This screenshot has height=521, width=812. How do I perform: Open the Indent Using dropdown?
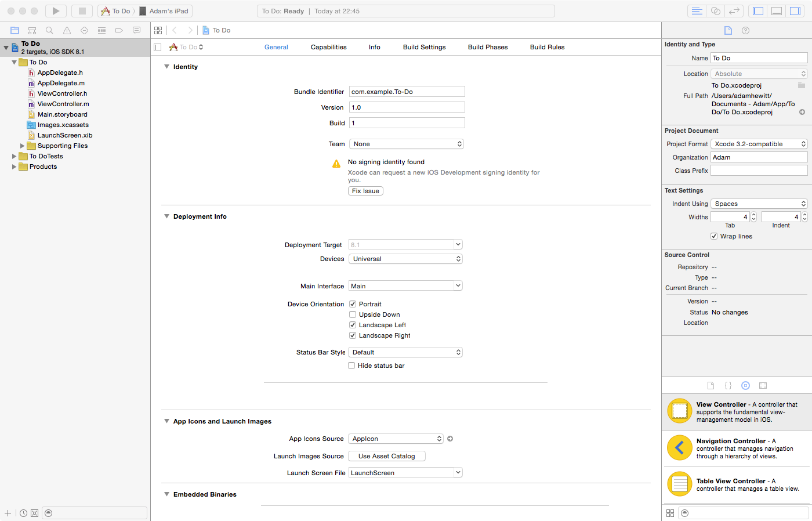point(759,204)
